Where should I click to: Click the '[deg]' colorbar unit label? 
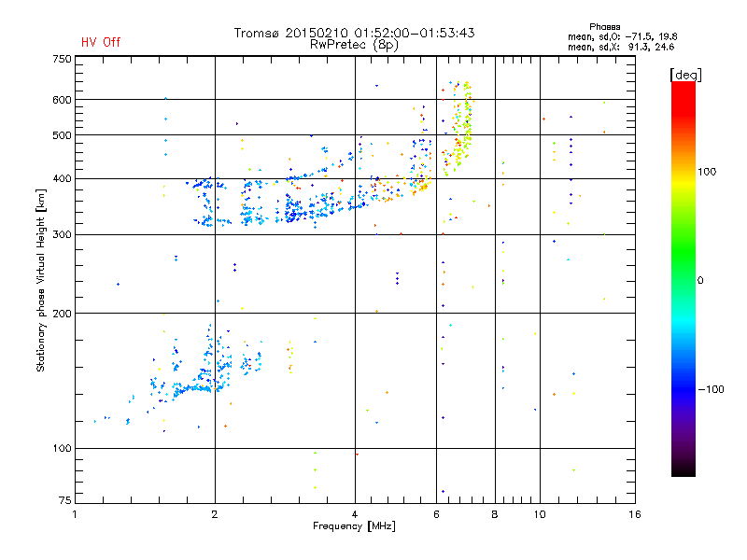point(685,75)
